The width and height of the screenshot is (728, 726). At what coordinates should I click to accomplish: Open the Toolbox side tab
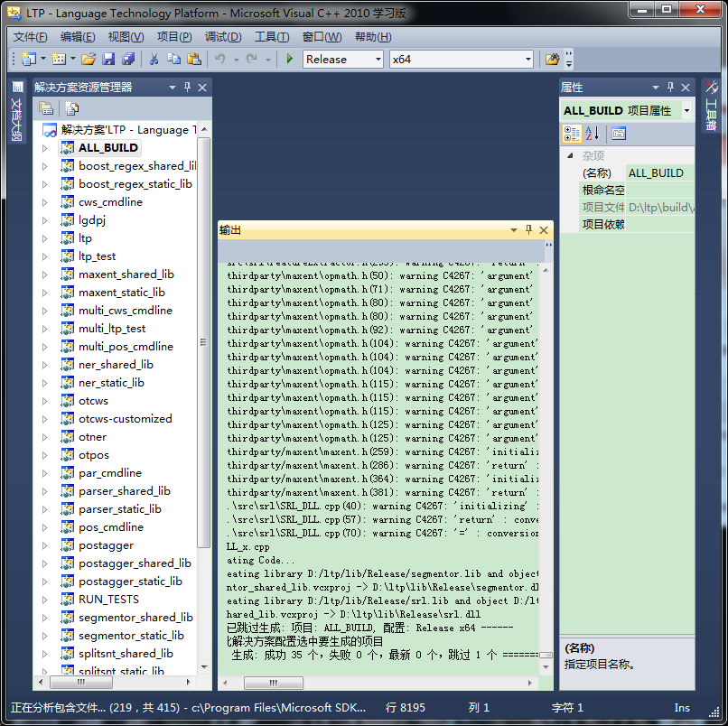pyautogui.click(x=711, y=107)
